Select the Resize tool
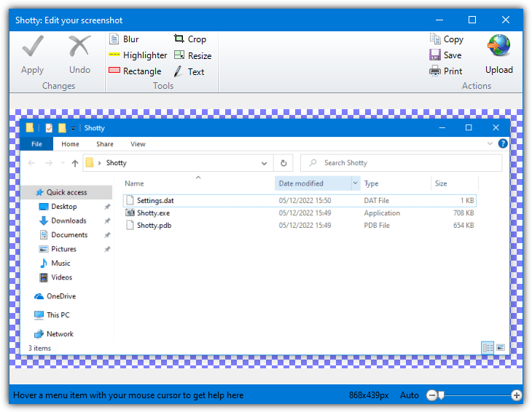 click(192, 55)
